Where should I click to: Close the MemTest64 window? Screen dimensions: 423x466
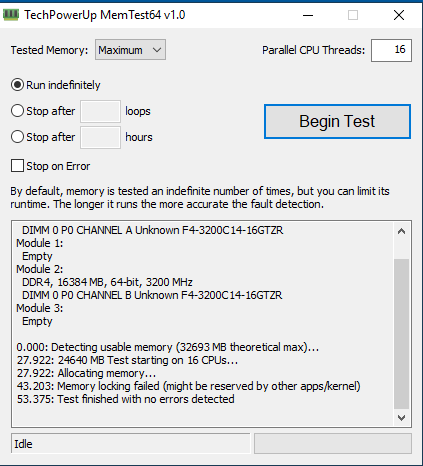tap(399, 15)
